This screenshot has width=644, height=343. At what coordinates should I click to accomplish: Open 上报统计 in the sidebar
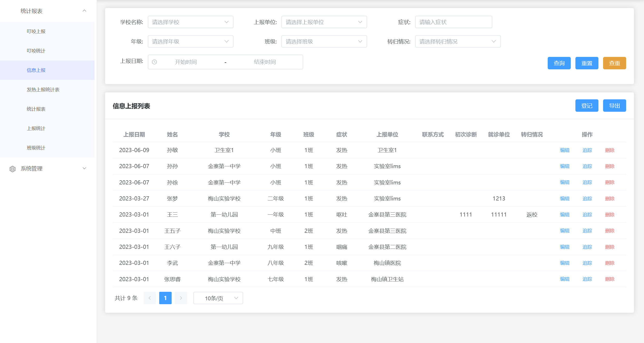47,128
